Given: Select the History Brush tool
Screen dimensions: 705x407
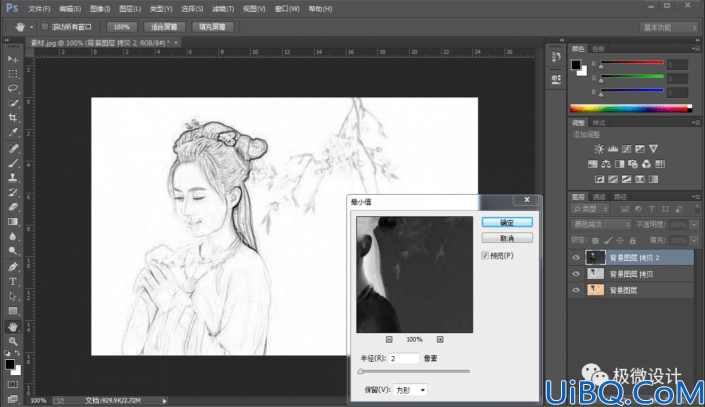Looking at the screenshot, I should (13, 192).
